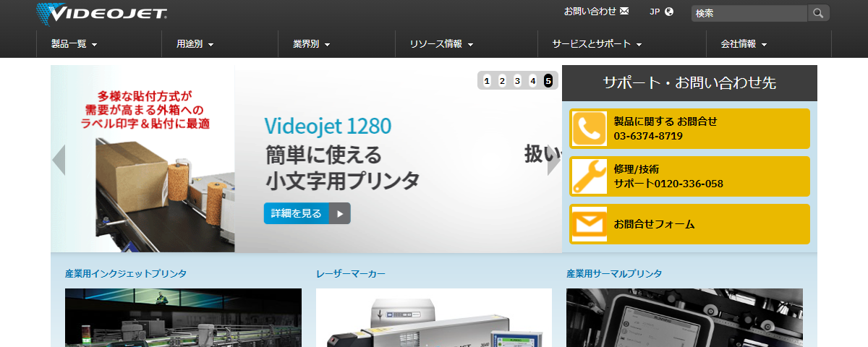Click 製品に関する お問合せ 03-6374-8719 button
Viewport: 868px width, 347px height.
click(x=689, y=129)
